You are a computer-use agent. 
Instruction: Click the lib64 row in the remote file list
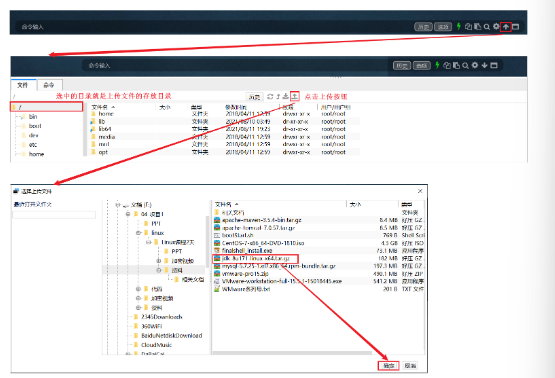pos(224,129)
